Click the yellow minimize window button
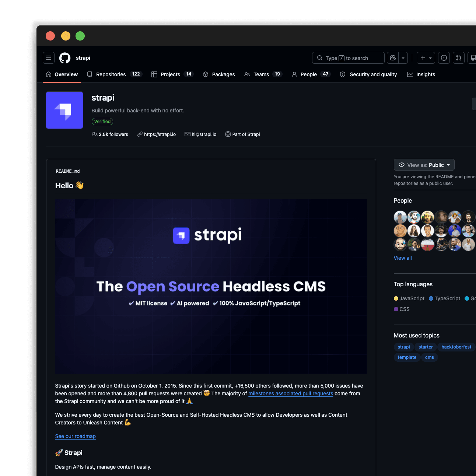 (66, 36)
